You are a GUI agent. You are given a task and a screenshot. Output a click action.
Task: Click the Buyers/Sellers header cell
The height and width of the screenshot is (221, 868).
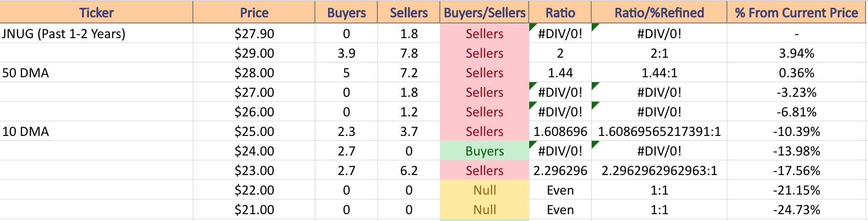[484, 12]
